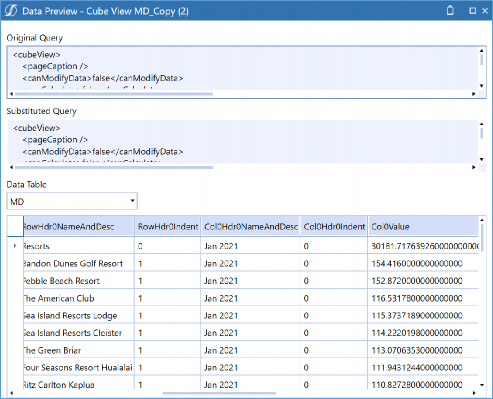The height and width of the screenshot is (399, 493).
Task: Click the value cell starting 115.3737
Action: tap(423, 315)
